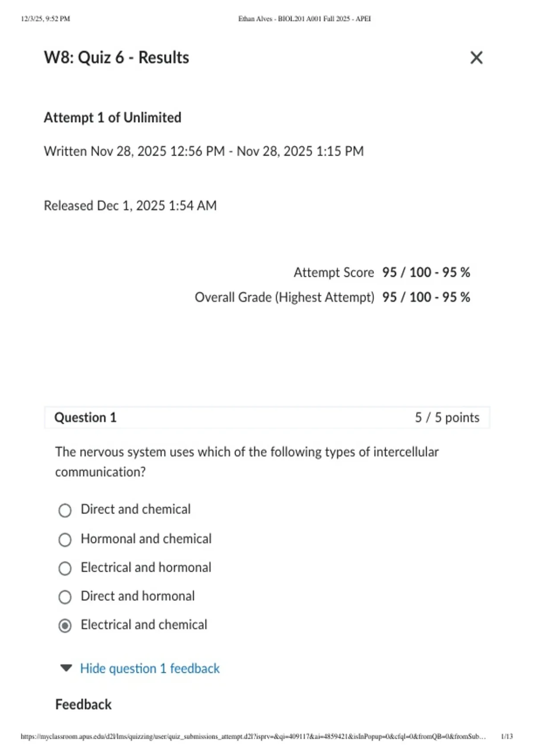Click the Released Dec 1, 2025 line
This screenshot has width=534, height=756.
(x=130, y=206)
